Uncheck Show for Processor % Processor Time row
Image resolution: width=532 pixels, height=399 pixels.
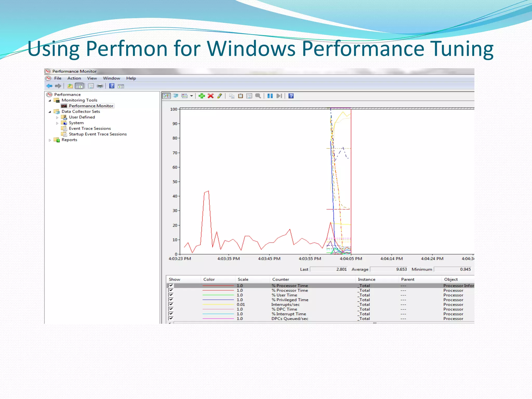point(171,290)
